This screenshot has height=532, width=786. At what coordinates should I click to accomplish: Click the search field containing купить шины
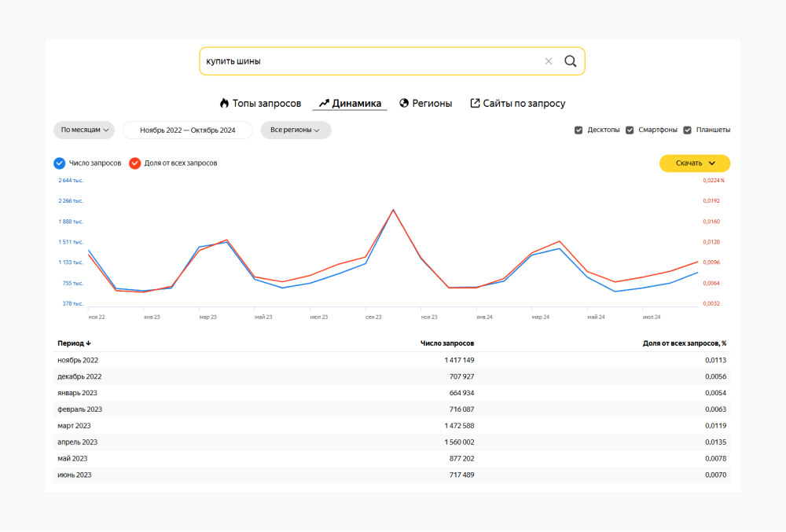pyautogui.click(x=369, y=61)
